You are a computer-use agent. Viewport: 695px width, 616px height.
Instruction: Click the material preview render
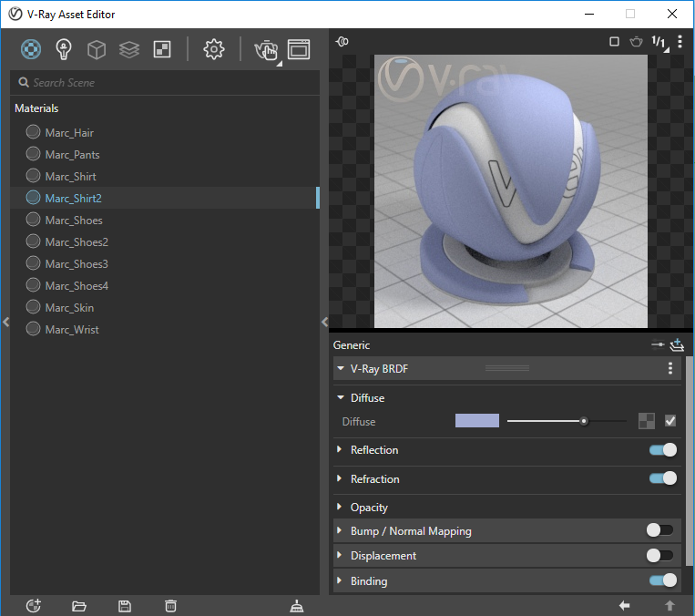click(511, 191)
